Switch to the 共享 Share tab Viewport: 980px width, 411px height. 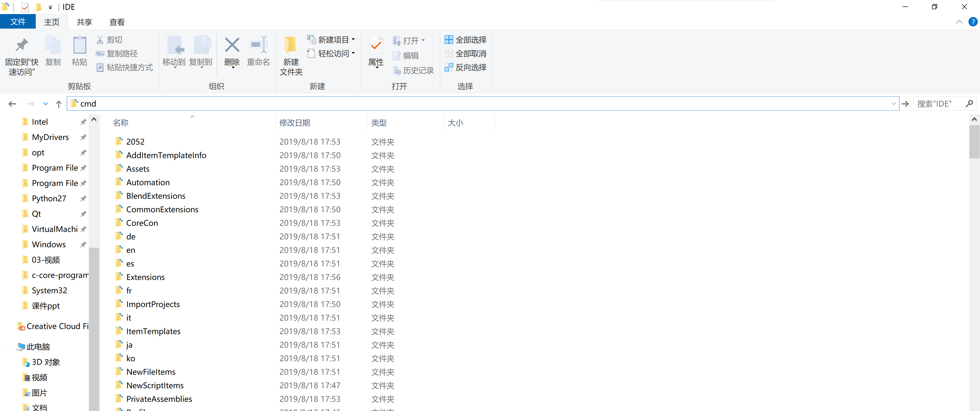tap(84, 22)
